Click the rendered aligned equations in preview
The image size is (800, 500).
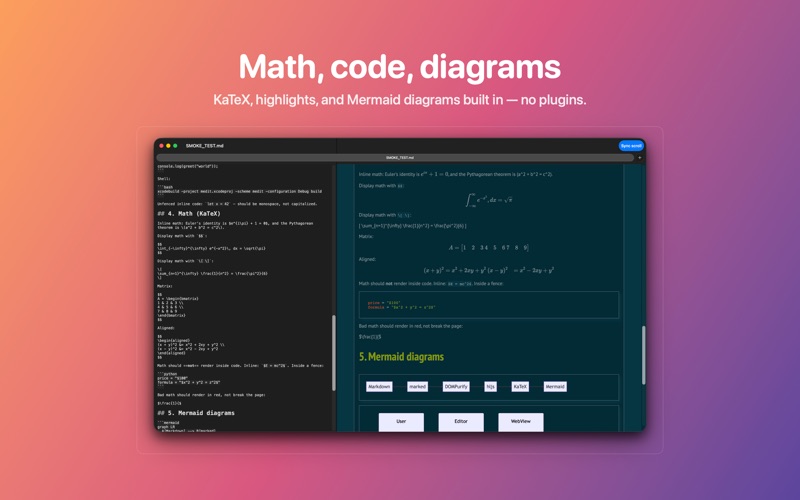coord(488,270)
